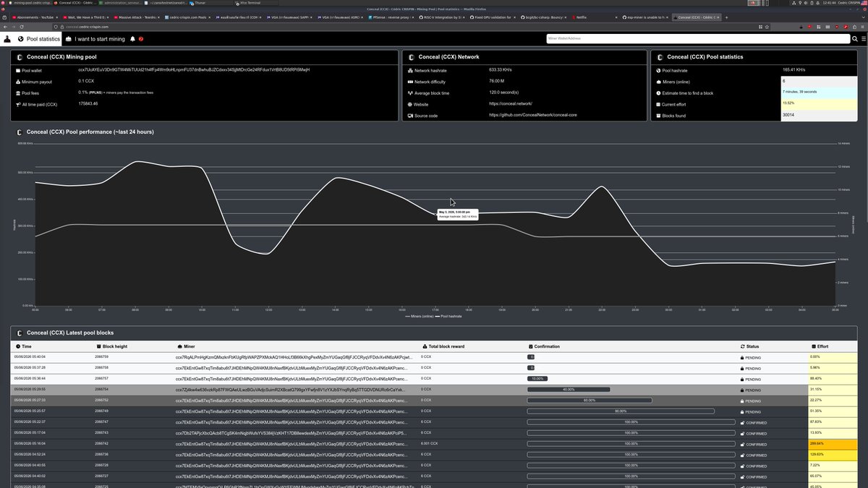Image resolution: width=868 pixels, height=488 pixels.
Task: Click the Current effort icon
Action: (658, 105)
